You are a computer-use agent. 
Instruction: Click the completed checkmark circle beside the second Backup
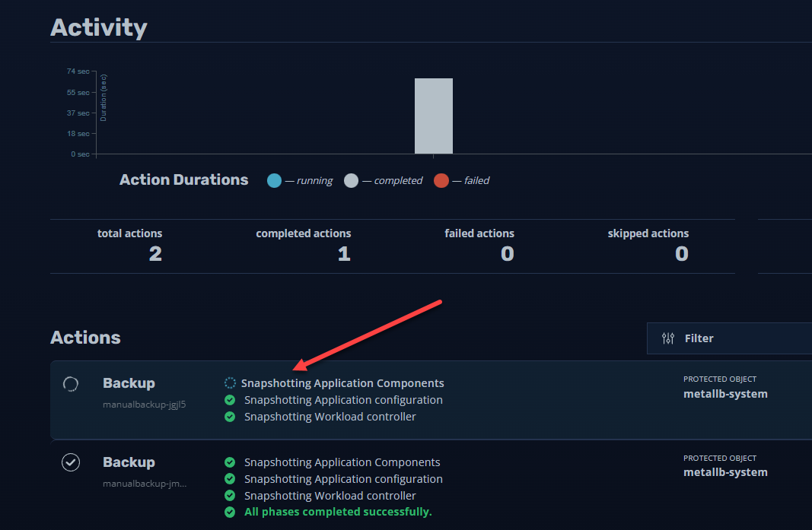click(71, 462)
